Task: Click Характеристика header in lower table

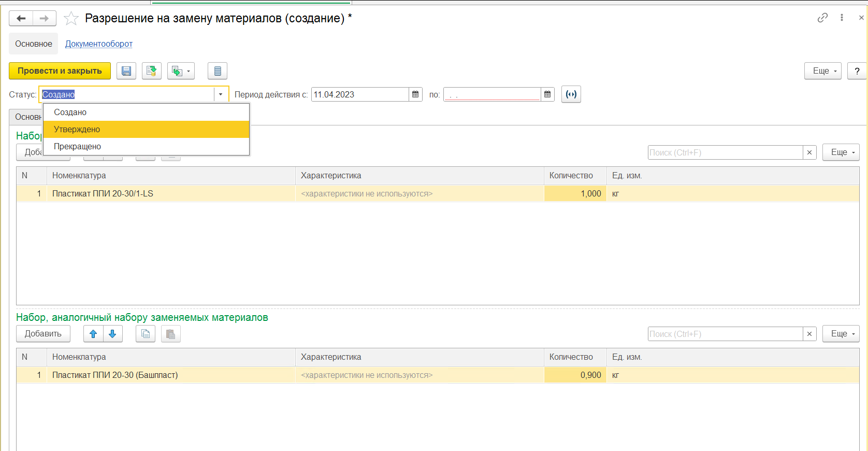Action: (419, 357)
